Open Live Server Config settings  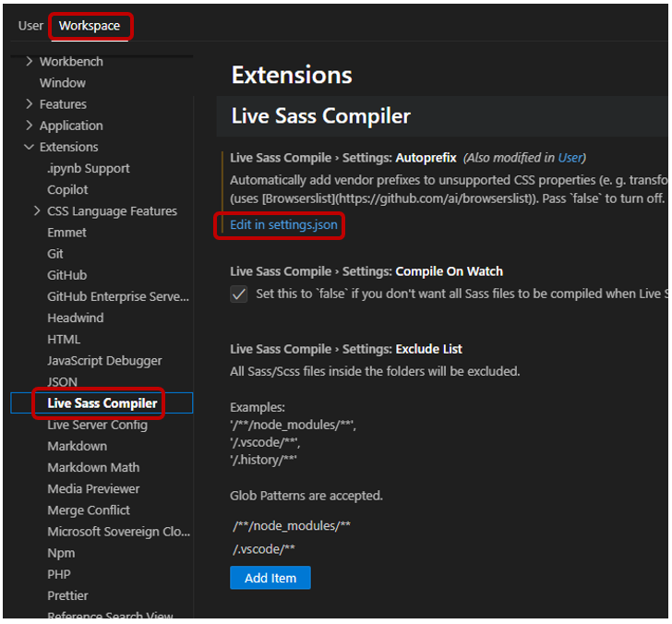point(97,425)
